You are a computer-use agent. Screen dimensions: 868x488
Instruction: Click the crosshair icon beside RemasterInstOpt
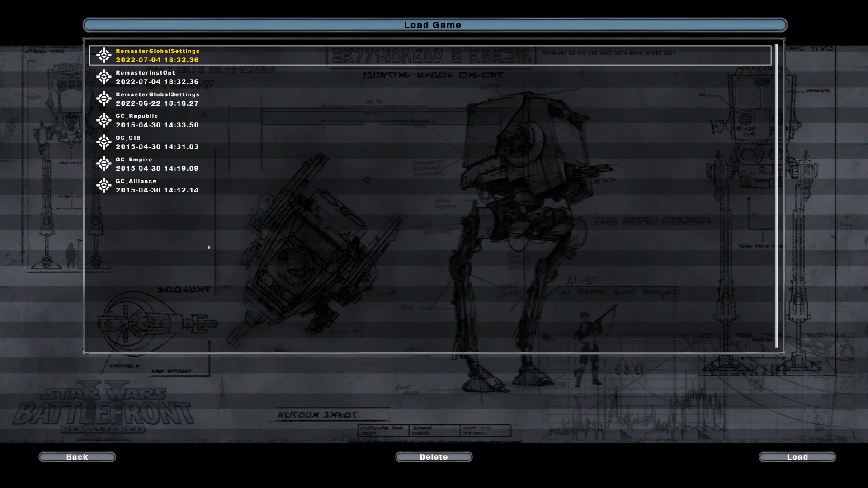104,77
